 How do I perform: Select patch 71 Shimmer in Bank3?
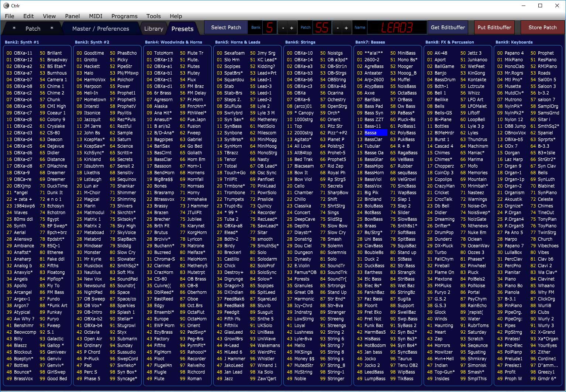point(123,193)
